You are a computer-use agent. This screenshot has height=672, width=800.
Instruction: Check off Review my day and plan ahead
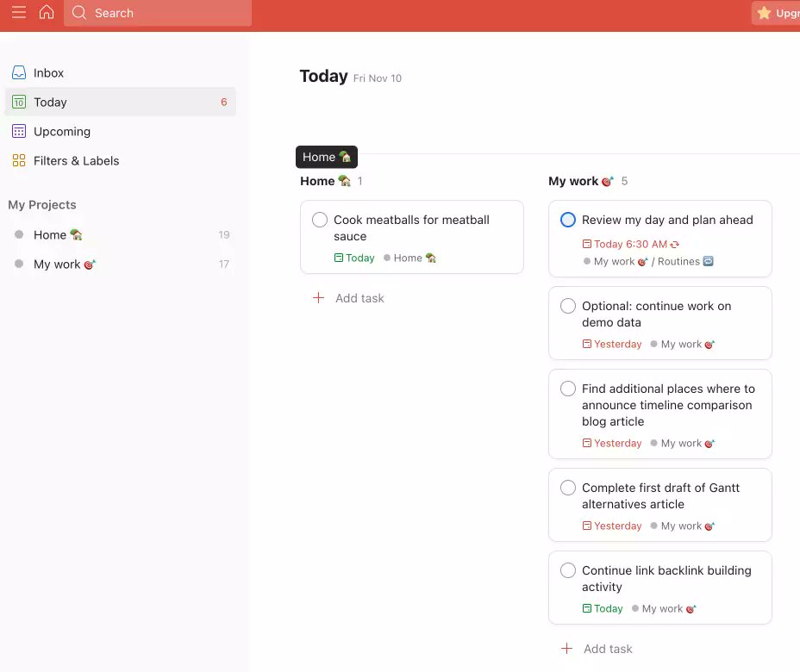coord(568,220)
